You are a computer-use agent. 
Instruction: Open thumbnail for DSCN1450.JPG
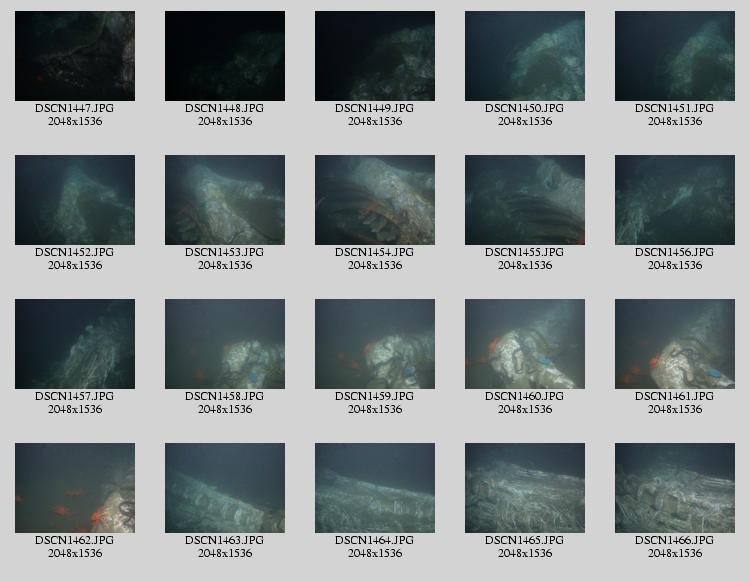525,56
